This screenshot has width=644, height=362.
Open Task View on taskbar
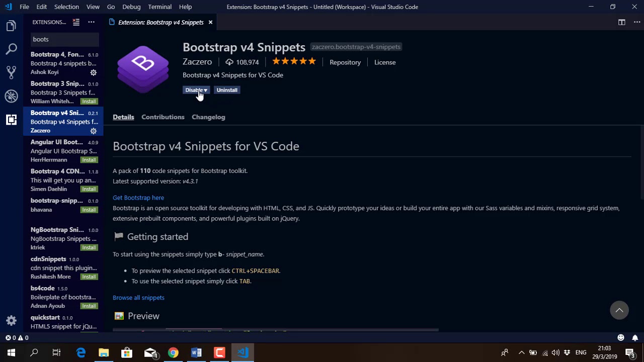tap(56, 353)
